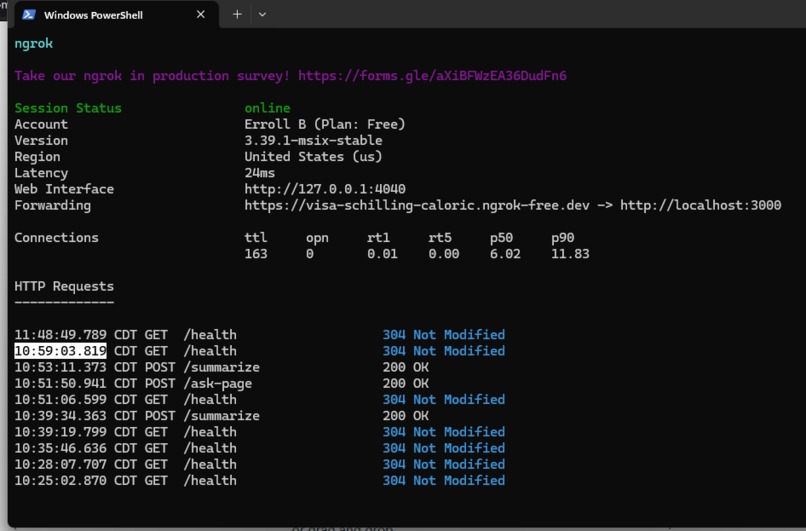Image resolution: width=806 pixels, height=531 pixels.
Task: Click the green online status value
Action: (x=267, y=108)
